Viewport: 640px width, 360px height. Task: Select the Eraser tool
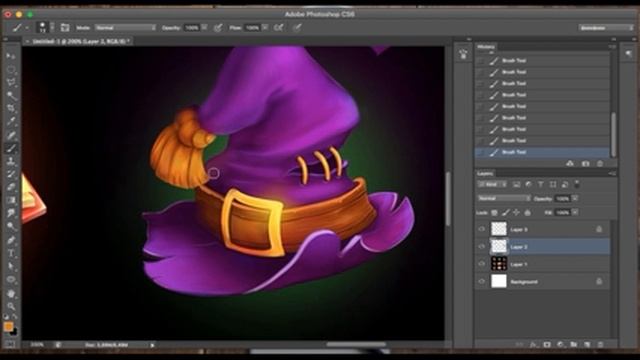pos(11,187)
